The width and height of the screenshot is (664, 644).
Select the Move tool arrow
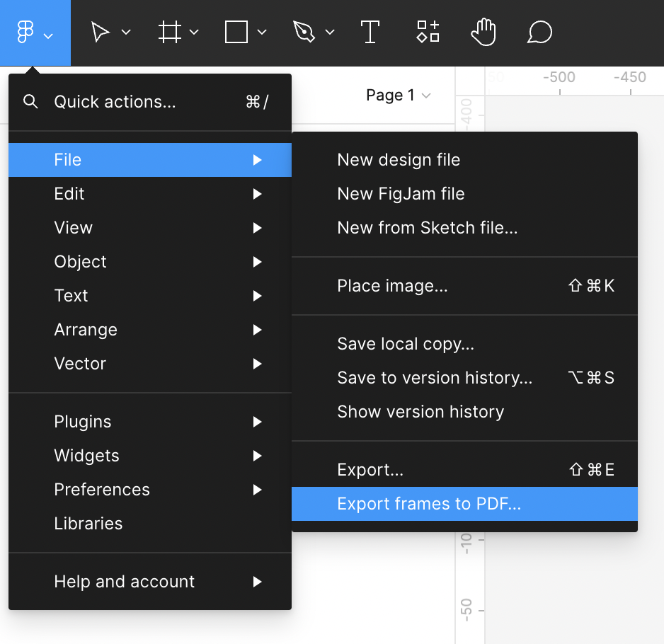pyautogui.click(x=101, y=32)
